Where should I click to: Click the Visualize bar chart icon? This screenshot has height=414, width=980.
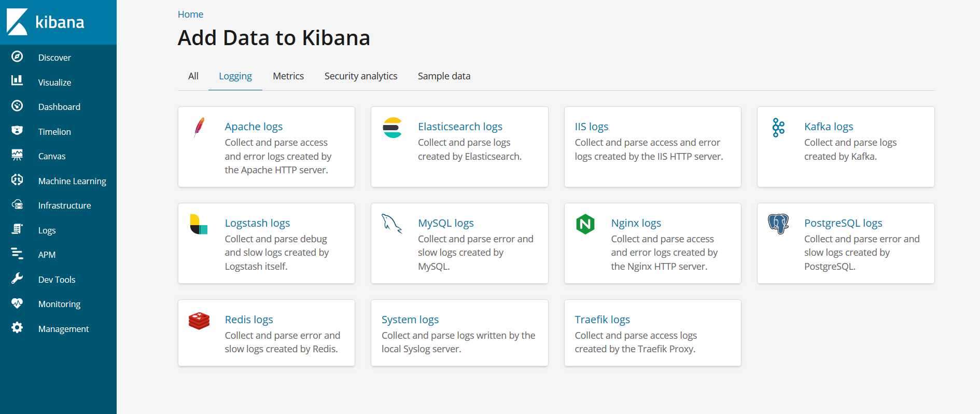click(x=17, y=80)
